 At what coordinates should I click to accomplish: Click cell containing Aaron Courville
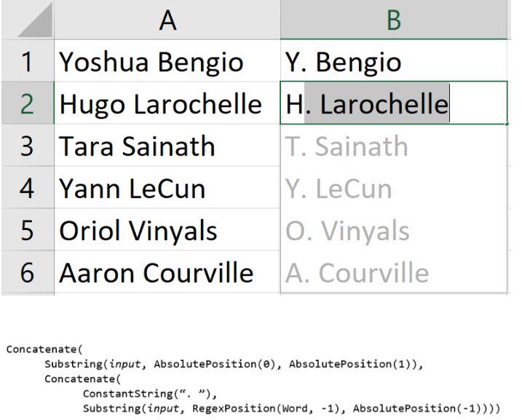[167, 272]
